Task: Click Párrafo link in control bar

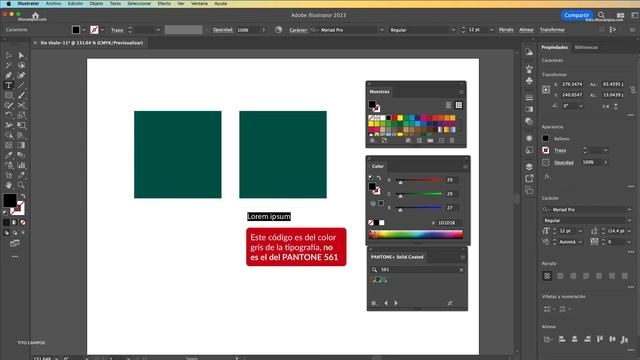Action: (506, 30)
